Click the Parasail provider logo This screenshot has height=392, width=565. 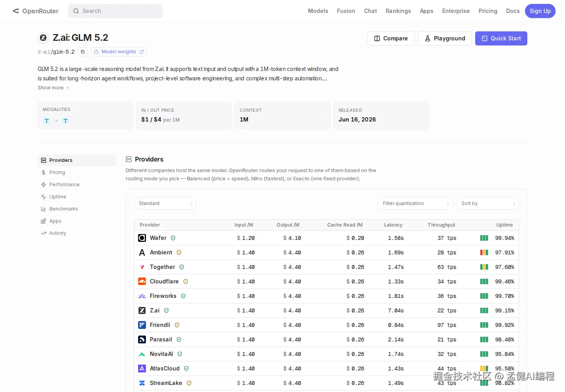(142, 339)
